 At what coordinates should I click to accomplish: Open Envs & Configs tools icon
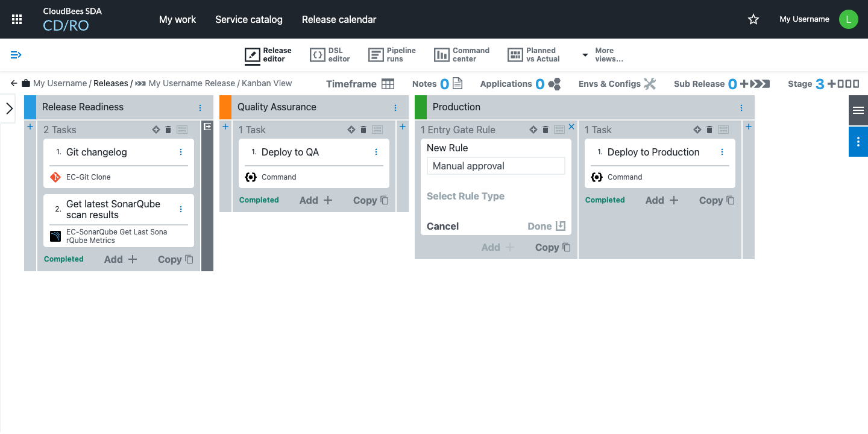point(649,84)
